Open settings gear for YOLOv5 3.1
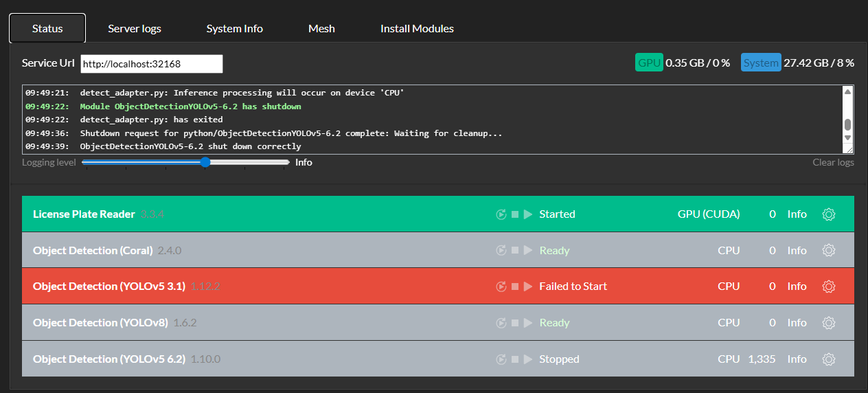868x393 pixels. pos(828,287)
